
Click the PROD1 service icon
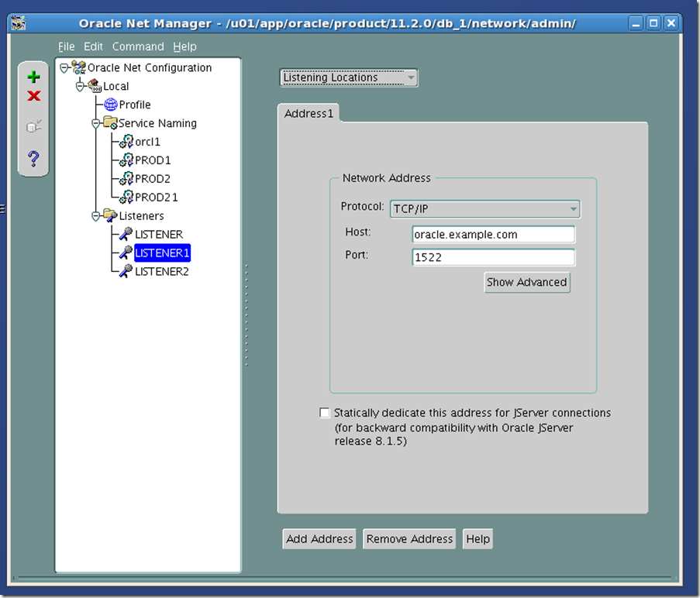pyautogui.click(x=126, y=160)
